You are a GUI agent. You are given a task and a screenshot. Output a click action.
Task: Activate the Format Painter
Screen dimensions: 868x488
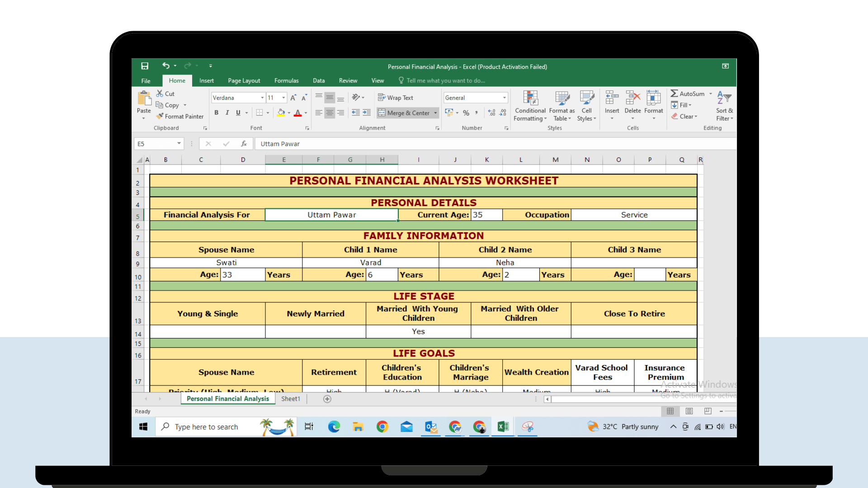180,116
